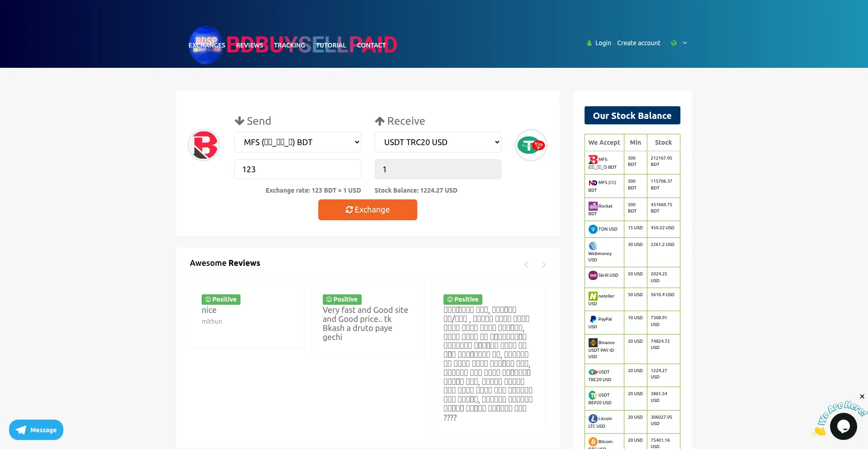The height and width of the screenshot is (449, 868).
Task: Click the '15 USD' minimum for TON
Action: click(x=635, y=228)
